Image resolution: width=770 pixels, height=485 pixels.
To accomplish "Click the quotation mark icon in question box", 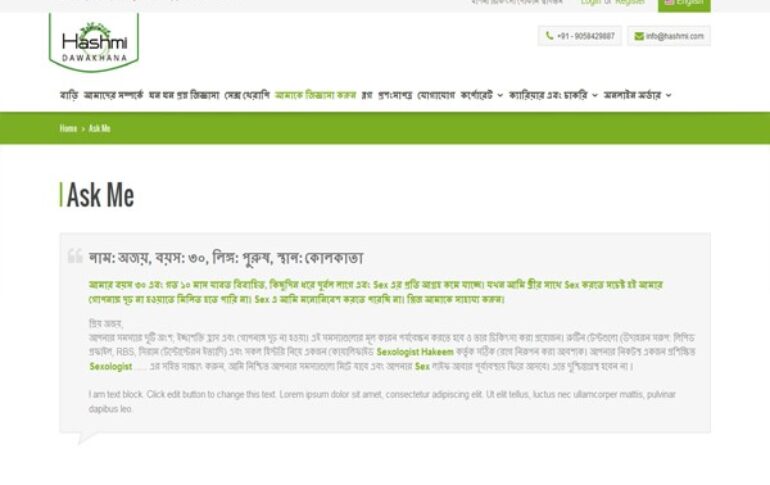I will tap(75, 256).
